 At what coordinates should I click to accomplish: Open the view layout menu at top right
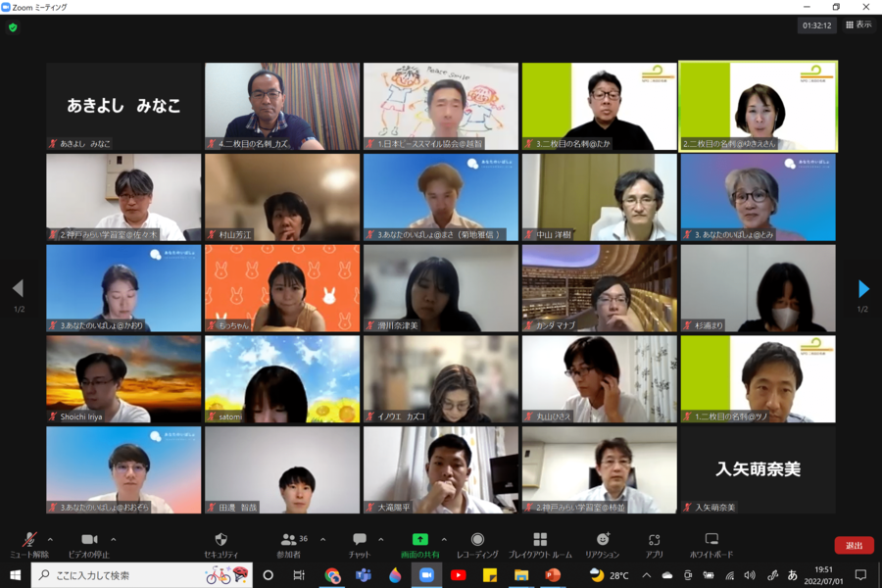(858, 25)
